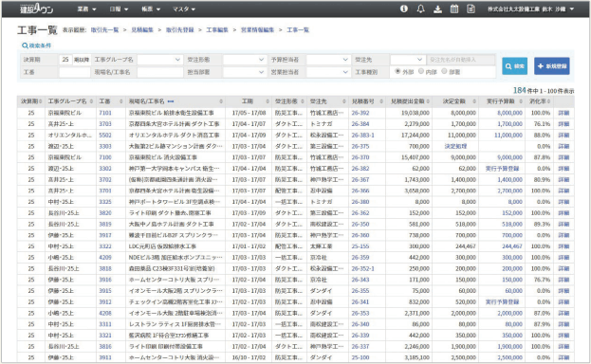This screenshot has height=364, width=591.
Task: Open the user account dropdown at top right
Action: pyautogui.click(x=530, y=9)
